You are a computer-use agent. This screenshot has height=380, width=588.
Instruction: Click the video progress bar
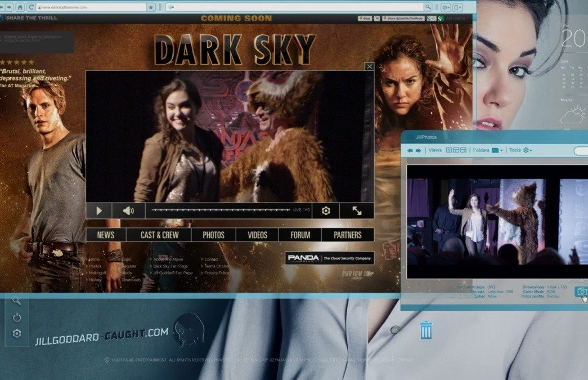coord(219,211)
